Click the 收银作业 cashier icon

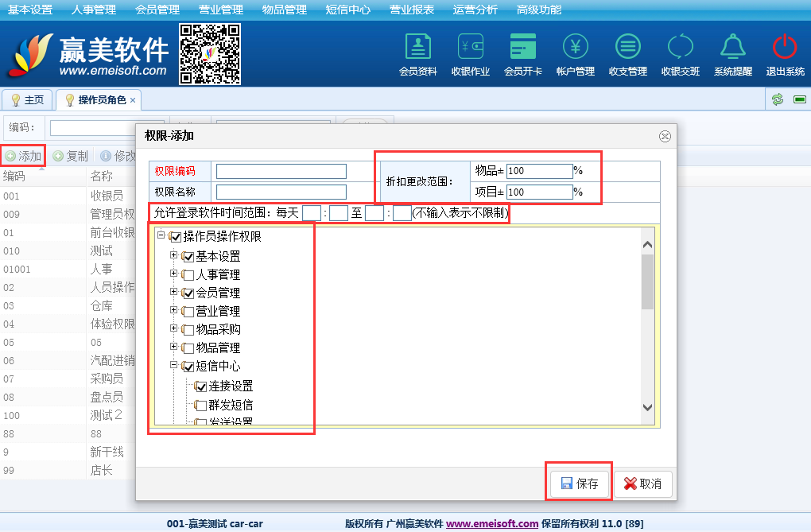click(x=470, y=48)
